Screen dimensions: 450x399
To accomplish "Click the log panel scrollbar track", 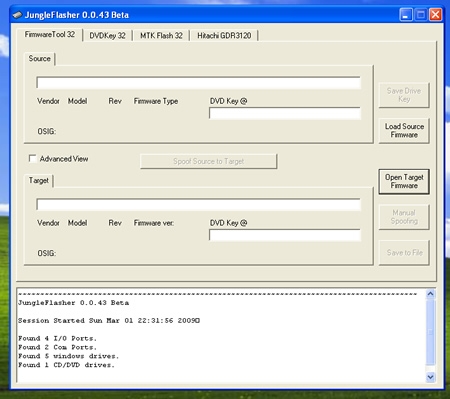I will 430,336.
